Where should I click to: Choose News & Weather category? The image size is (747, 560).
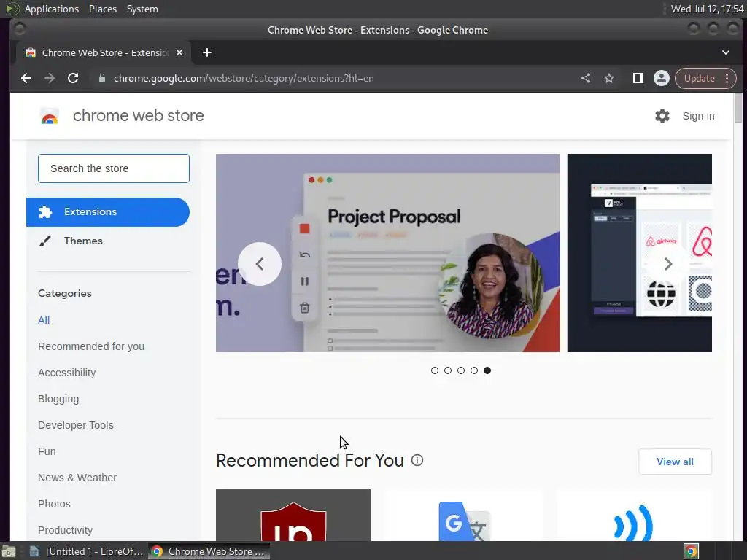(x=77, y=477)
